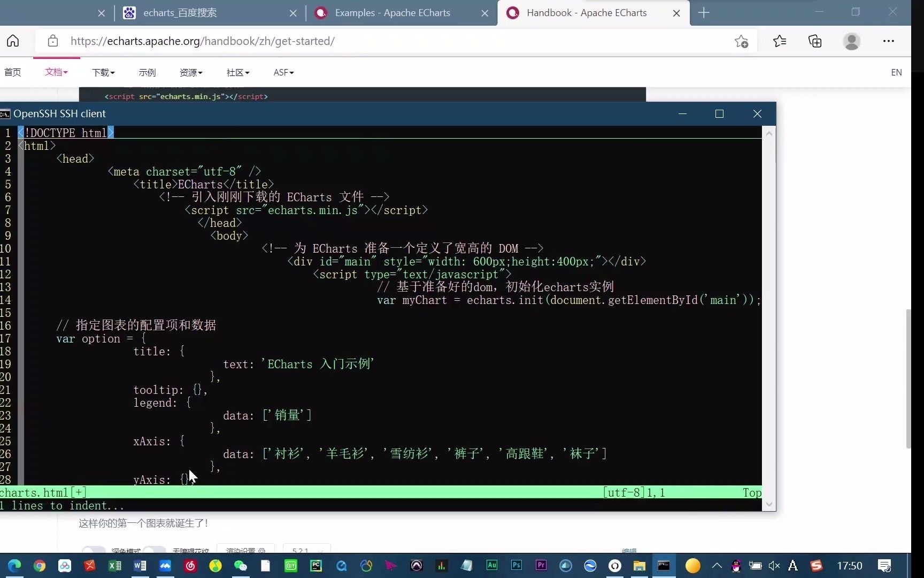Image resolution: width=924 pixels, height=578 pixels.
Task: Open WeChat from taskbar
Action: [x=241, y=566]
